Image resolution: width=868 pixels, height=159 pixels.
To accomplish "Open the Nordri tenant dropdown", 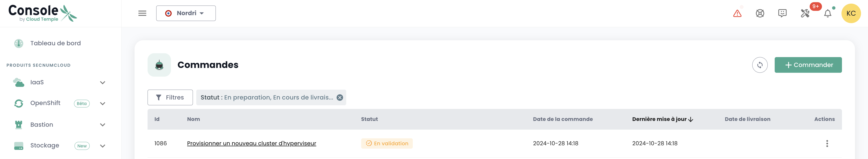I will pyautogui.click(x=186, y=13).
